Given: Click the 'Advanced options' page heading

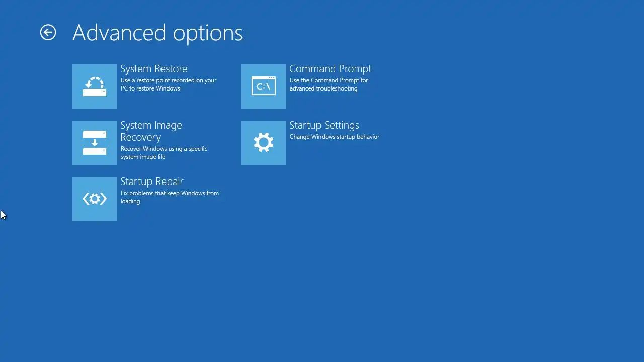Looking at the screenshot, I should tap(157, 33).
